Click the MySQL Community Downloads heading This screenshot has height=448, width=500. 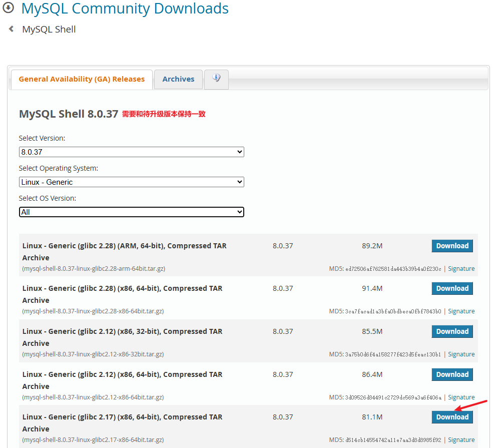coord(125,9)
